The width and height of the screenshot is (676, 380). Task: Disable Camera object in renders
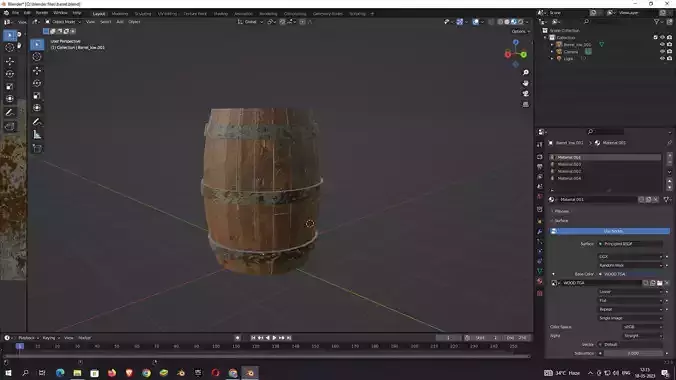click(x=669, y=51)
